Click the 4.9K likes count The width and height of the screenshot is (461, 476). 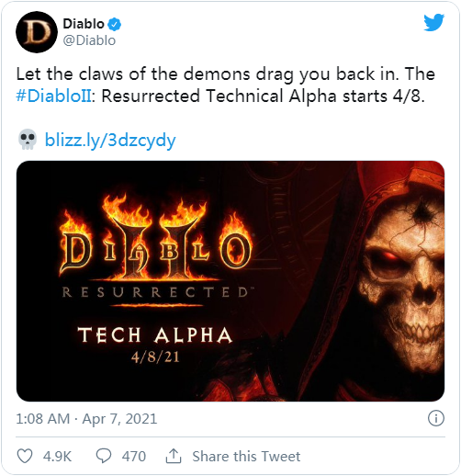pyautogui.click(x=57, y=456)
